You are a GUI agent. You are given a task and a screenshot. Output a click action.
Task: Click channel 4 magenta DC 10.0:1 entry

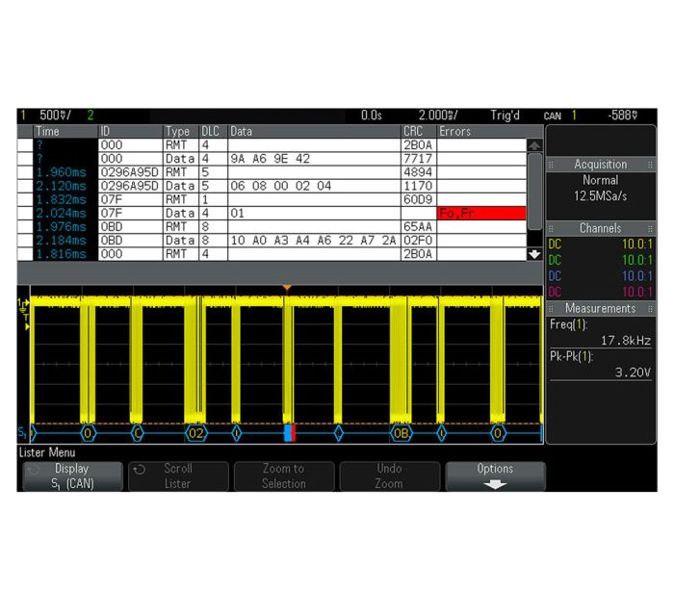click(601, 292)
